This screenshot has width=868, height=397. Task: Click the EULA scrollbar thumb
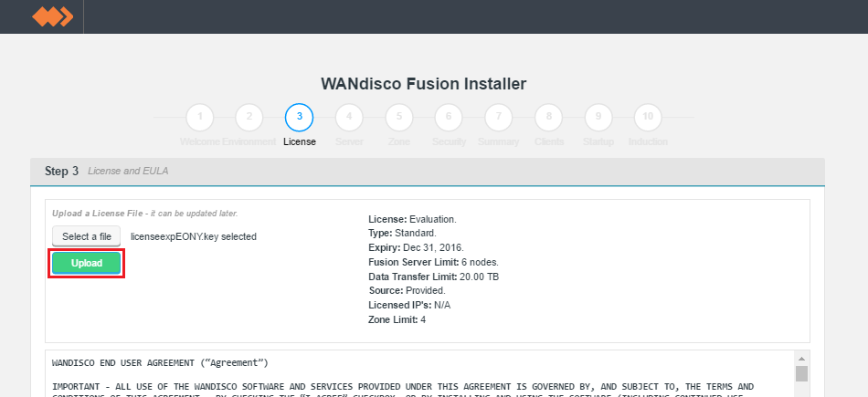[x=801, y=374]
